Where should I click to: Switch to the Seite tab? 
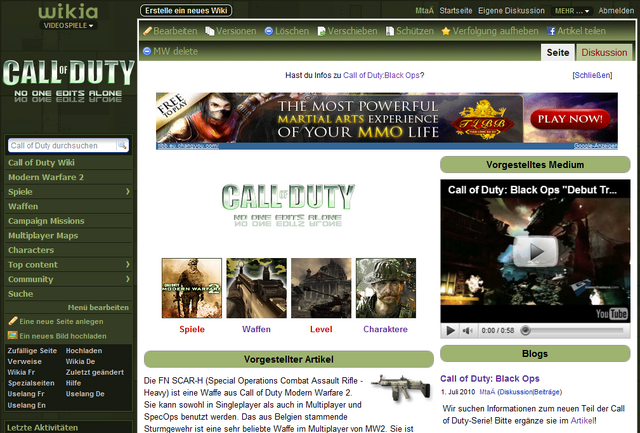[x=558, y=53]
